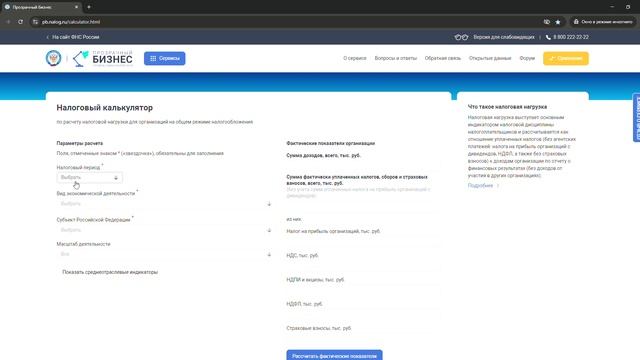Click the НДФЛ input field
Image resolution: width=640 pixels, height=360 pixels.
tap(363, 314)
